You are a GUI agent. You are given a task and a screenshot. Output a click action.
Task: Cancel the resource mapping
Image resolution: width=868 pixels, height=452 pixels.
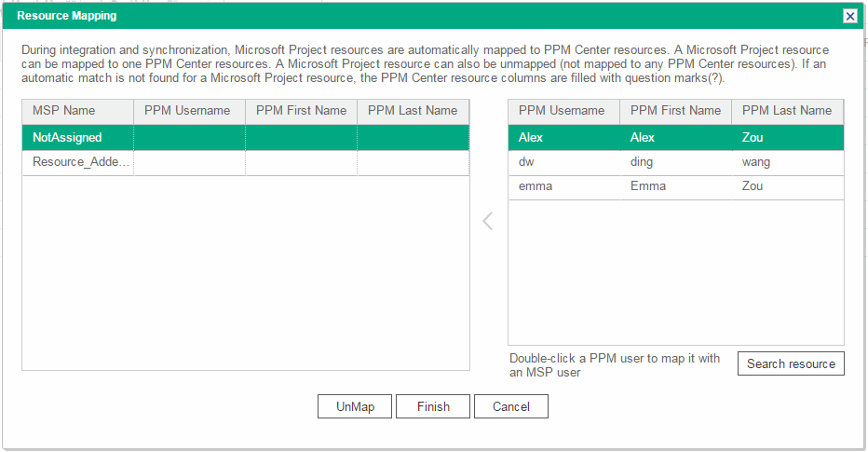click(x=510, y=406)
